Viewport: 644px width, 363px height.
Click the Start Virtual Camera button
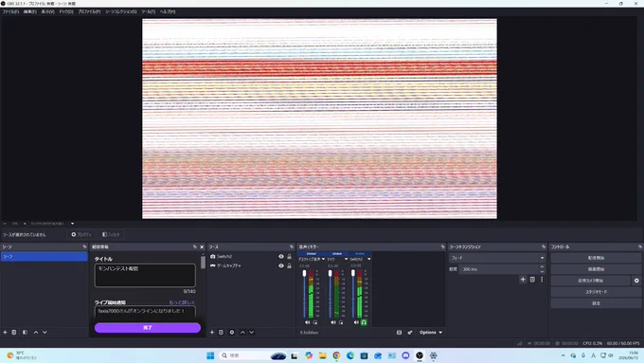[x=591, y=281]
